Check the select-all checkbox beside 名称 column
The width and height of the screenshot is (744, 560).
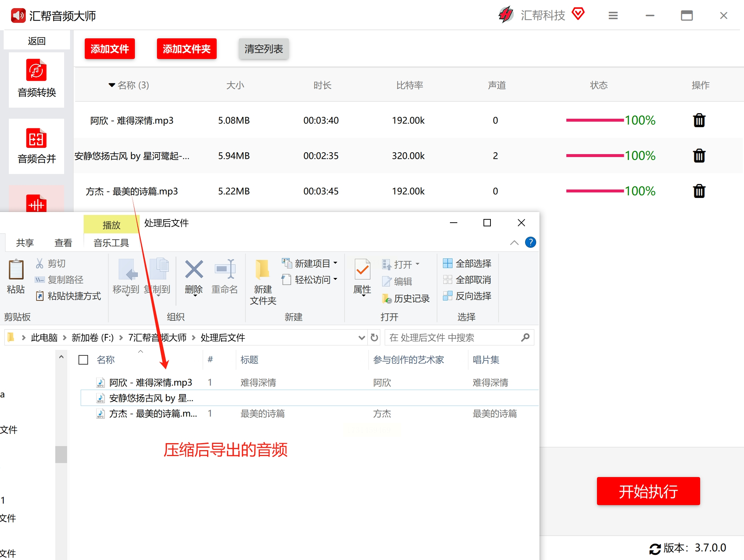84,360
